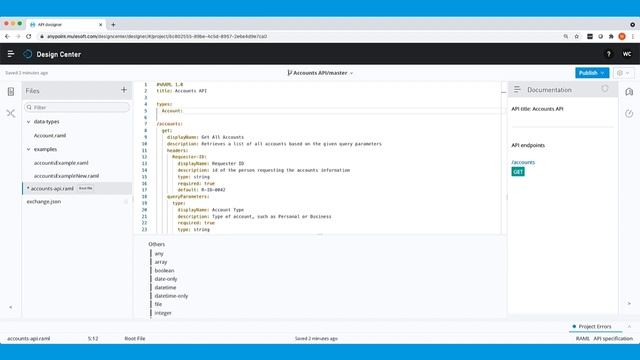
Task: Select the Files sidebar icon
Action: (11, 91)
